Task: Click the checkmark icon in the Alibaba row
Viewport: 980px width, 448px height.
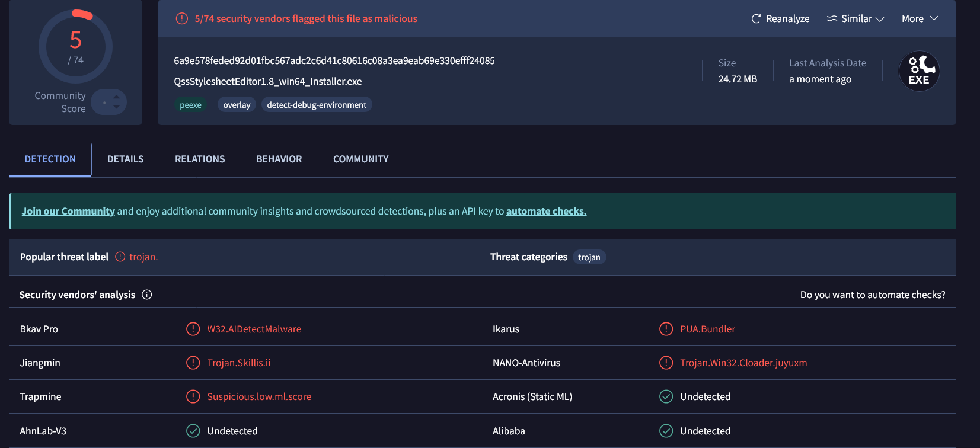Action: click(666, 431)
